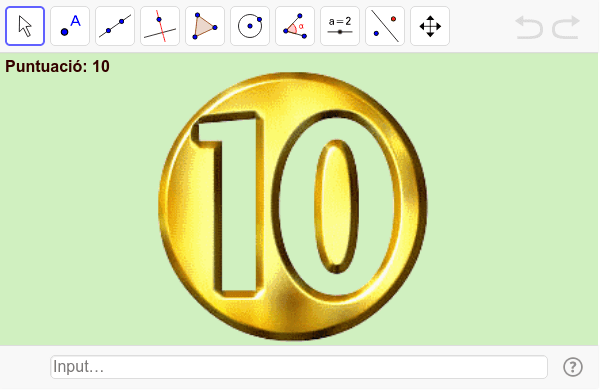The height and width of the screenshot is (390, 600).
Task: Focus the Input bar field
Action: [x=299, y=367]
